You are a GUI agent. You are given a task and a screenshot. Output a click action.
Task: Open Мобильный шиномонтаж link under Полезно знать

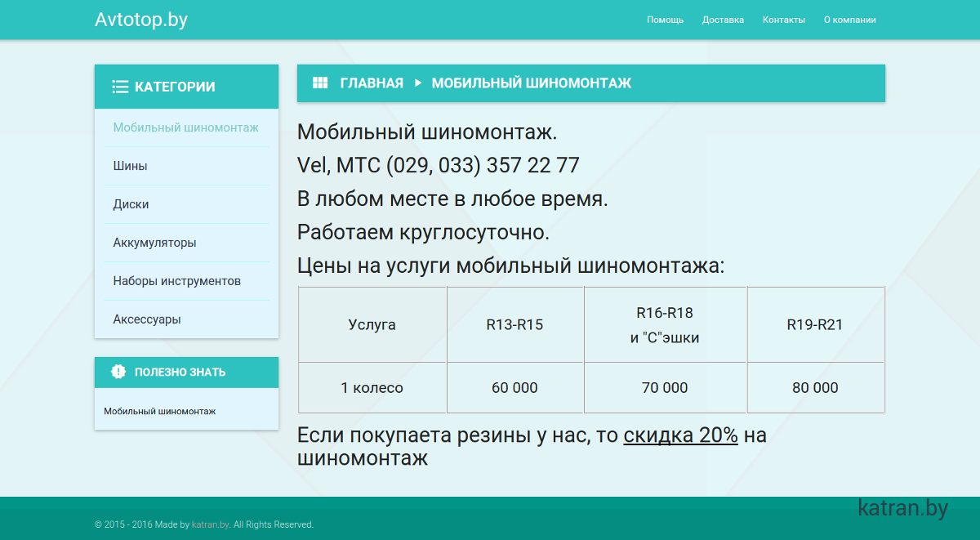(159, 411)
